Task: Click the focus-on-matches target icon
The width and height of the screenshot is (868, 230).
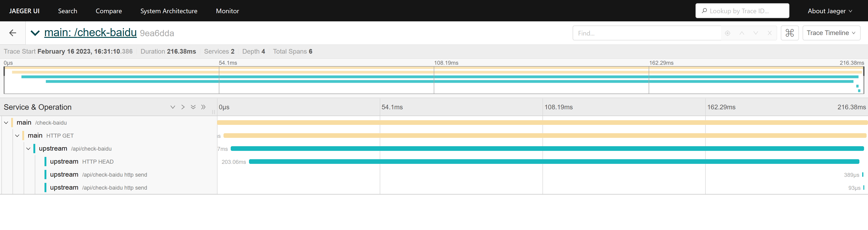Action: click(728, 33)
